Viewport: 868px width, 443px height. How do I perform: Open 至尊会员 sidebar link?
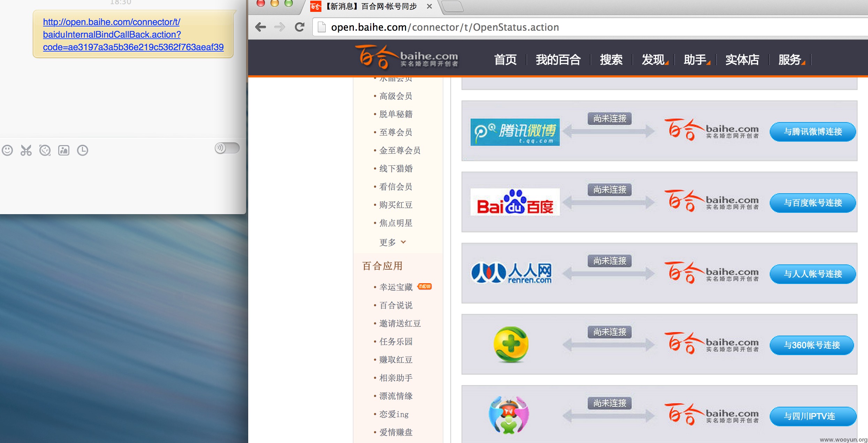point(396,132)
